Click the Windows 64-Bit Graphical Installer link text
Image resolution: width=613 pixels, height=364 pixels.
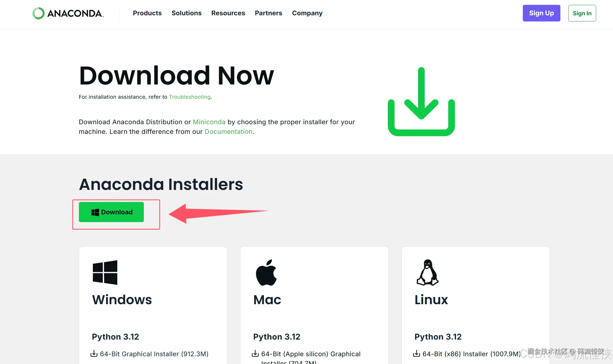(154, 354)
